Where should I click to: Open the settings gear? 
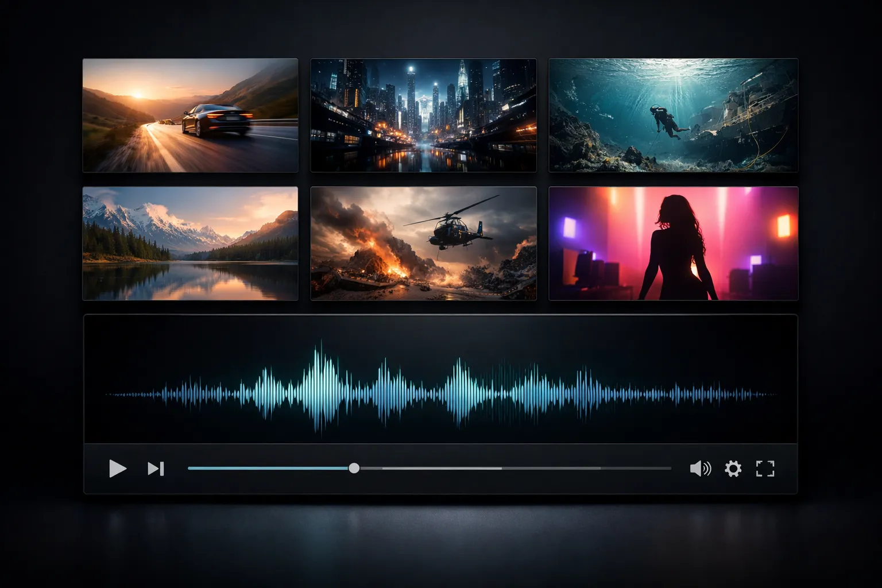pyautogui.click(x=733, y=469)
